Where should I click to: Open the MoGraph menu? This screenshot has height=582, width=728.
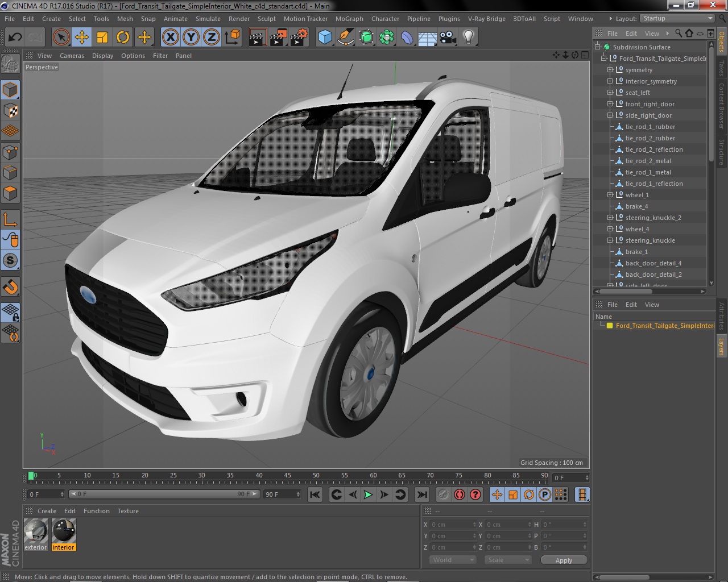349,18
